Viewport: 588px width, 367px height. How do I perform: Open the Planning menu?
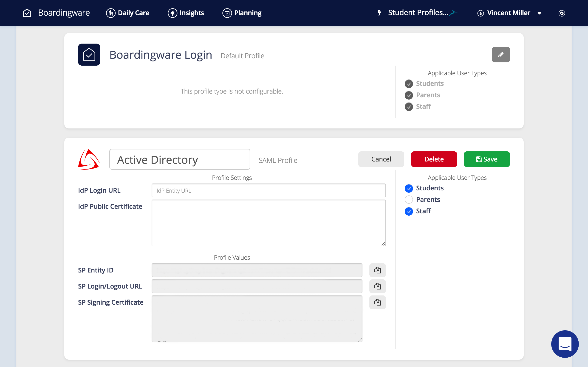242,13
